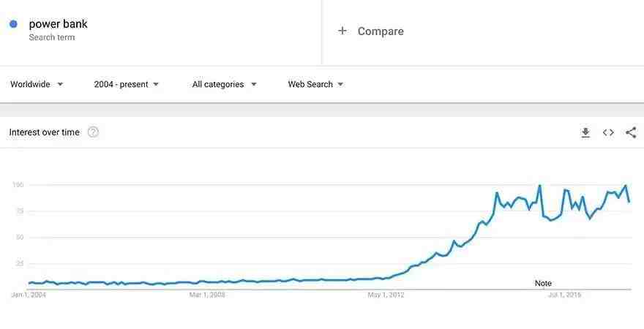Click the Interest over time heading
Screen dimensions: 644x329
click(44, 132)
